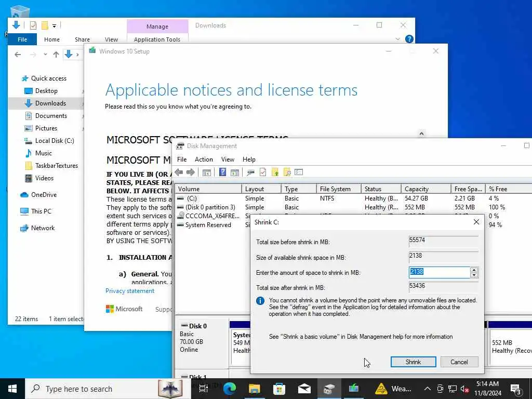
Task: Switch to Home tab in File Explorer
Action: click(x=52, y=39)
